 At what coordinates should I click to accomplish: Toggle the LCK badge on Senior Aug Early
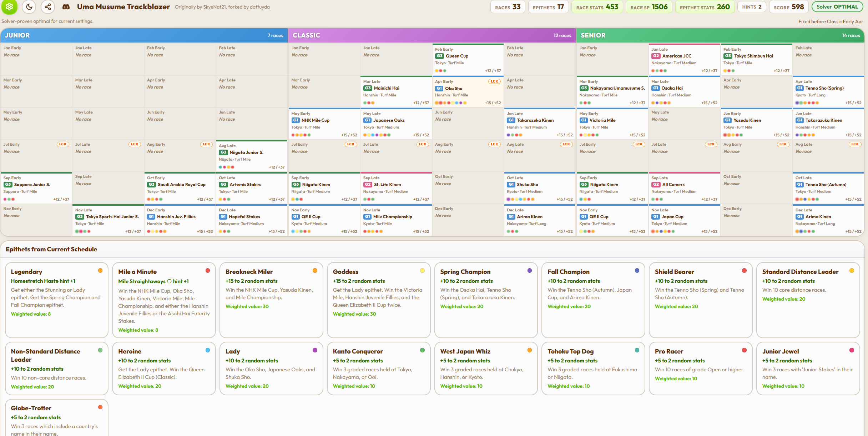tap(783, 144)
